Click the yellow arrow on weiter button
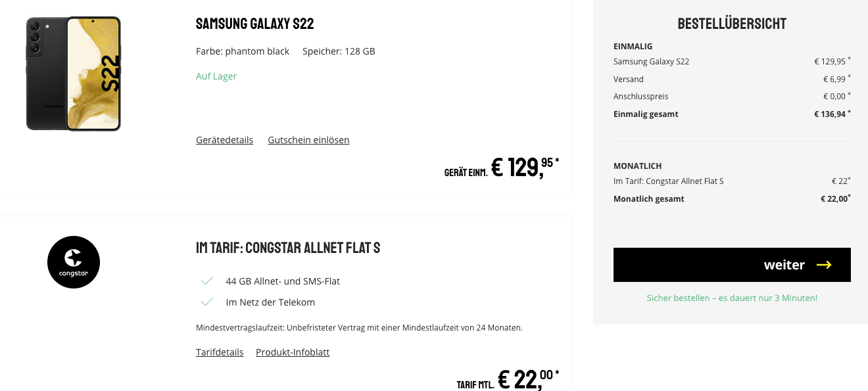The image size is (868, 391). 824,265
